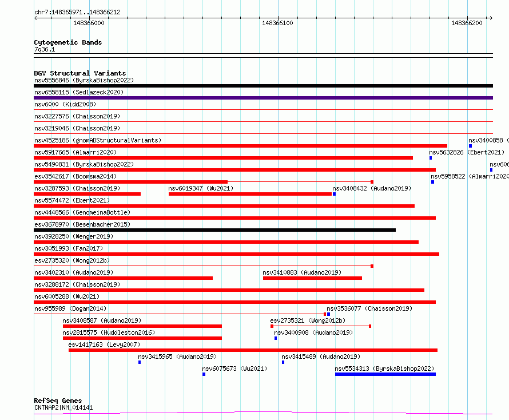Image resolution: width=509 pixels, height=420 pixels.
Task: Click the 148366100 ruler position label
Action: (x=277, y=23)
